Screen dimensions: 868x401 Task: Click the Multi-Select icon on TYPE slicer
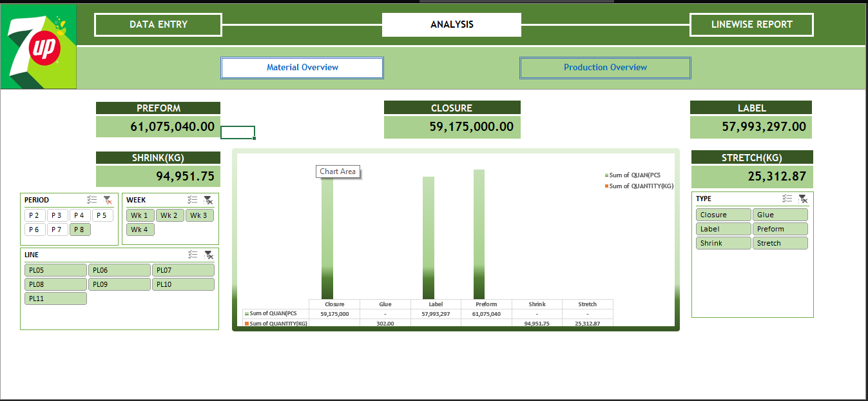click(x=786, y=199)
